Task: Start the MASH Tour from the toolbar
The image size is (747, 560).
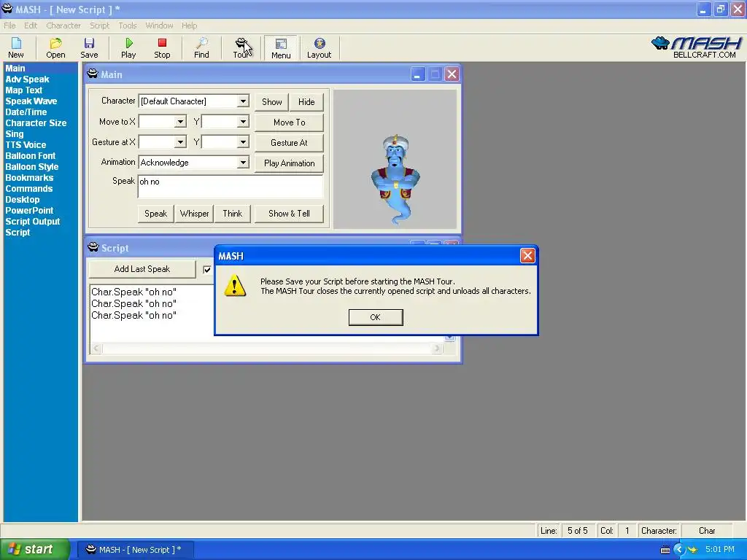Action: tap(241, 47)
